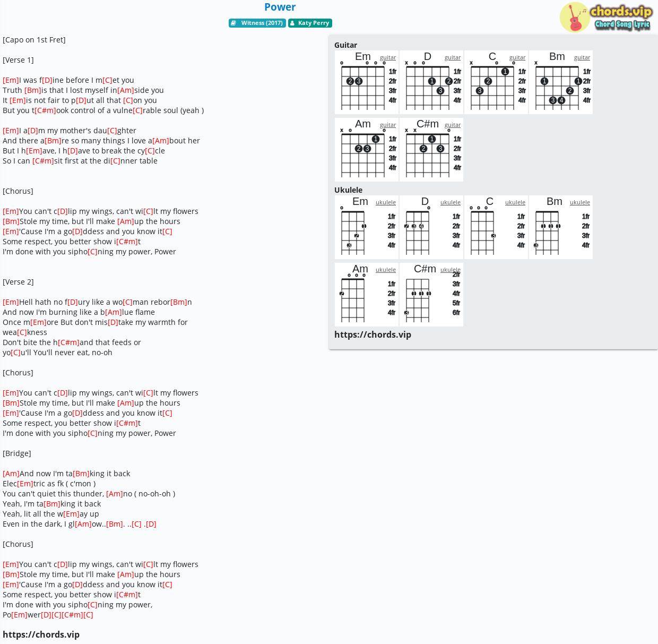Image resolution: width=658 pixels, height=644 pixels.
Task: Click the guitar link above Em chord
Action: click(388, 57)
